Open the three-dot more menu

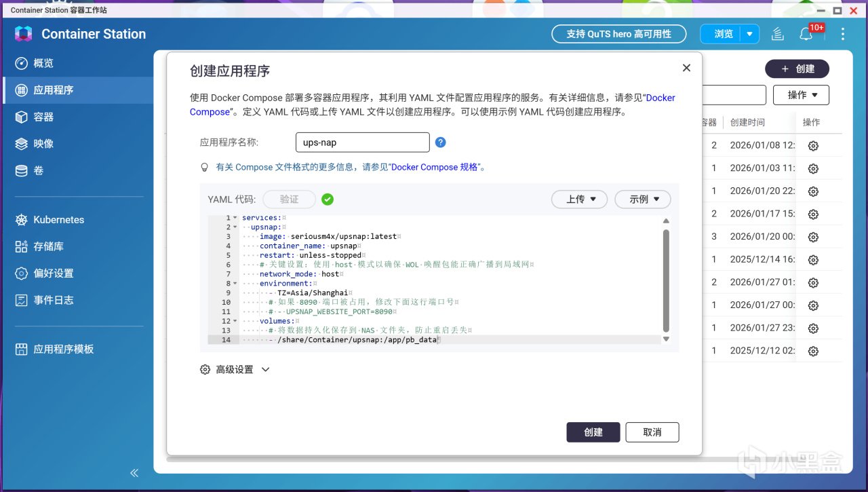pyautogui.click(x=843, y=34)
